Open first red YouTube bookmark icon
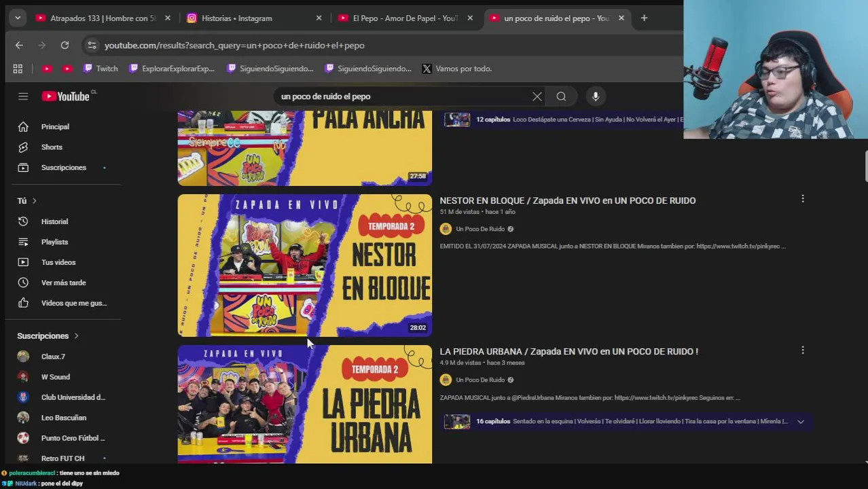This screenshot has height=489, width=868. [x=47, y=69]
